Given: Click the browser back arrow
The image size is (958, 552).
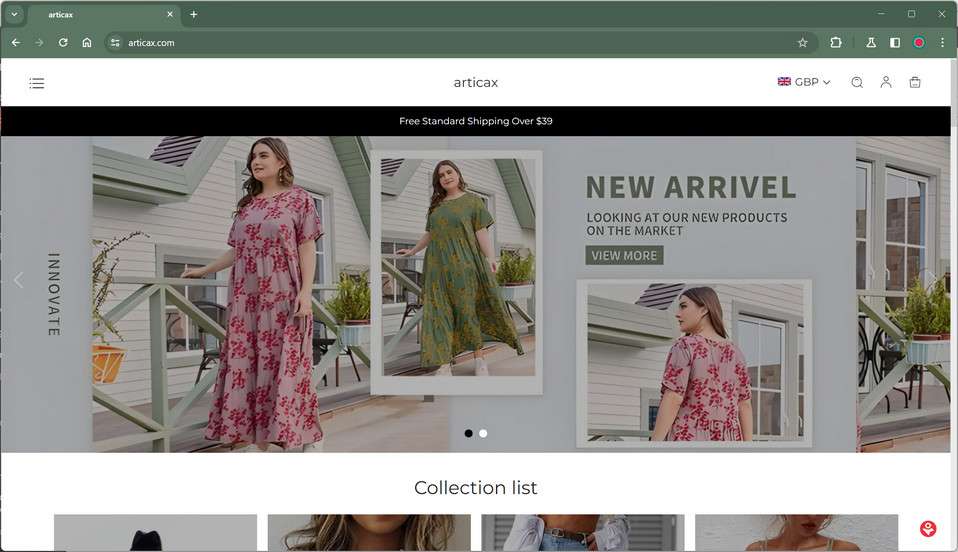Looking at the screenshot, I should pos(16,43).
